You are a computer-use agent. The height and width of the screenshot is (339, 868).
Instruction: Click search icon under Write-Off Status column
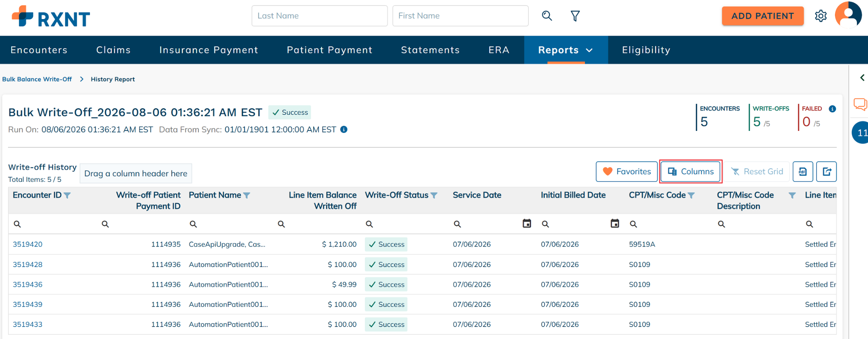pyautogui.click(x=370, y=224)
